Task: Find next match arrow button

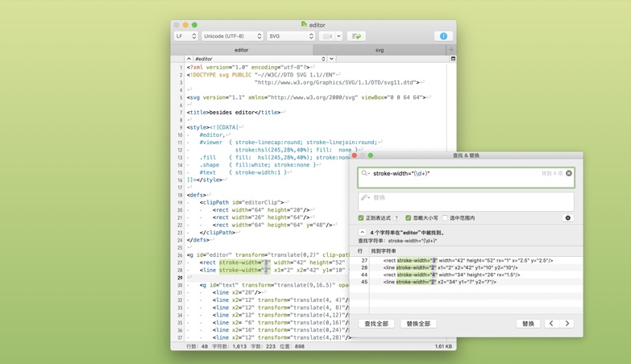Action: (567, 324)
